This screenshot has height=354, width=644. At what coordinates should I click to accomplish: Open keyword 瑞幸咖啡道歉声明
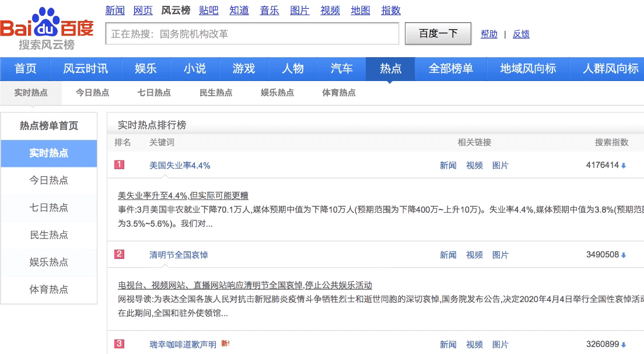pos(183,345)
